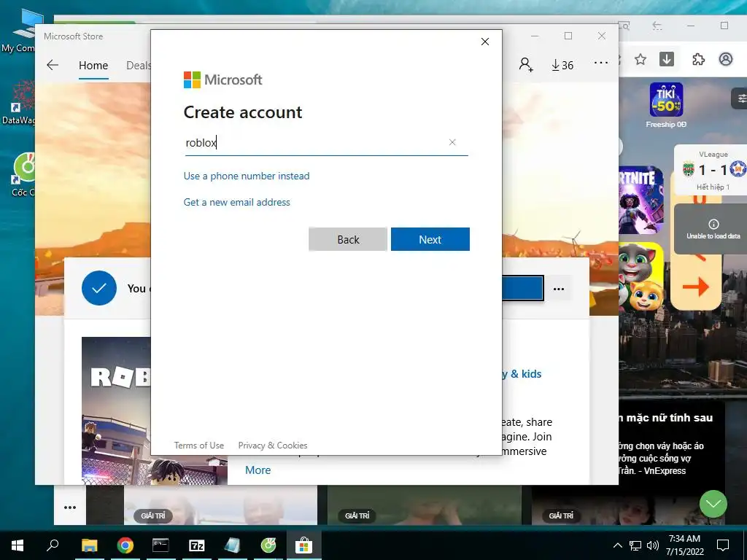Open the Windows Start menu
This screenshot has width=747, height=560.
tap(18, 545)
